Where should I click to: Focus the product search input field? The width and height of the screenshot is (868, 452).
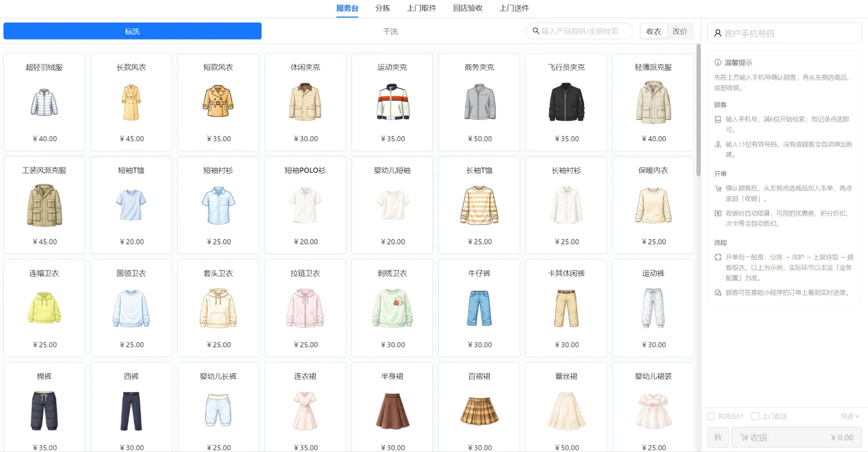(x=579, y=31)
